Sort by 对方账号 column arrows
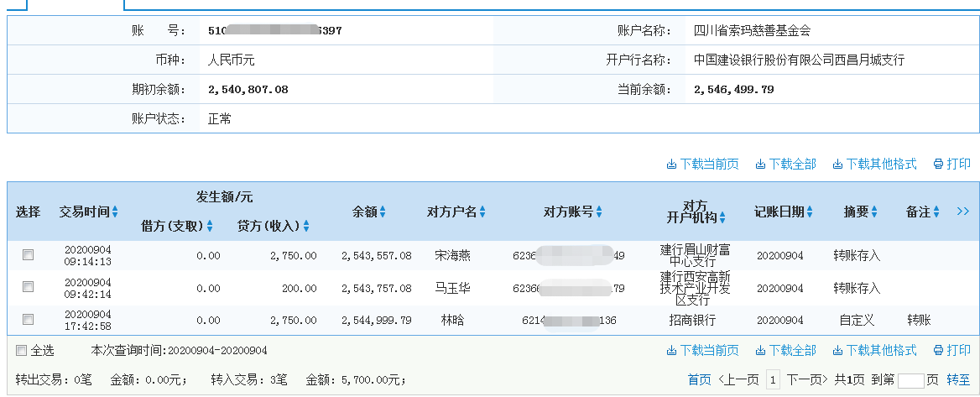 click(599, 212)
